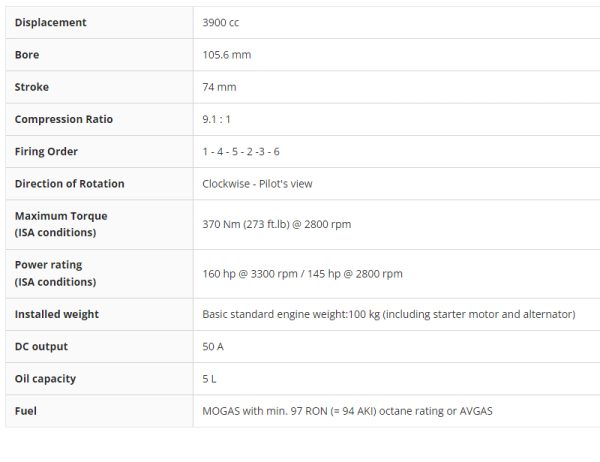Click the Clockwise - Pilot's view text

[257, 184]
